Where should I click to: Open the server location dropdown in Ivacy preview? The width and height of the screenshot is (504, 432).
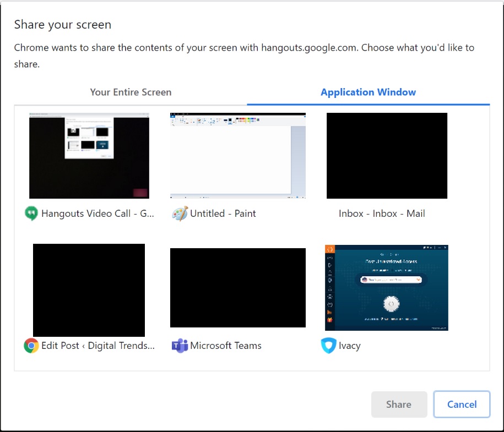418,280
